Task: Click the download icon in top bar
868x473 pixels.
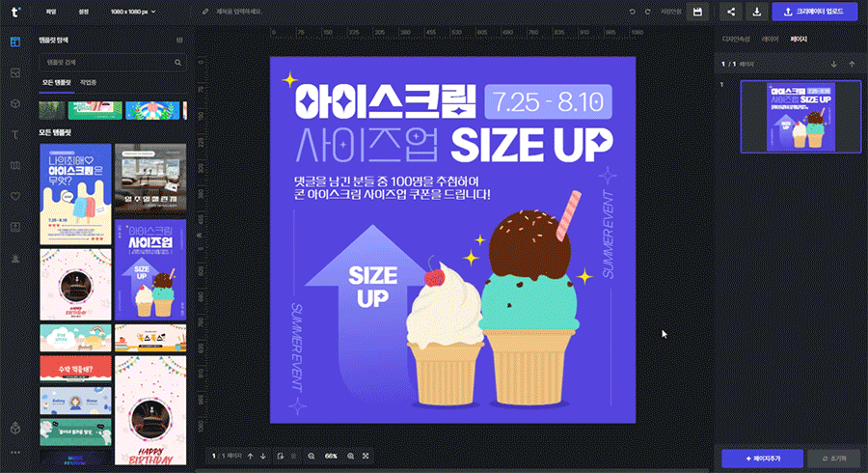Action: coord(757,12)
